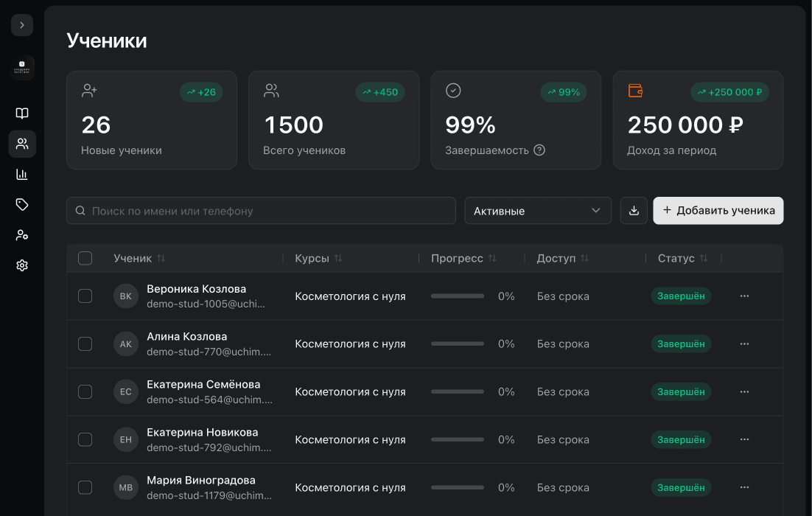Click the search by name or phone field
The image size is (812, 516).
tap(261, 211)
